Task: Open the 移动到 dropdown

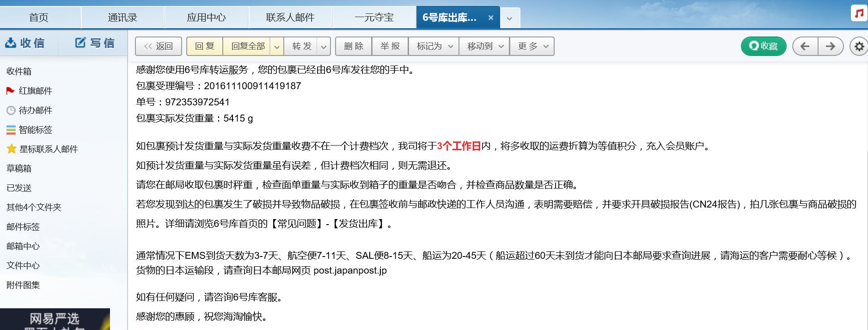Action: click(x=484, y=46)
